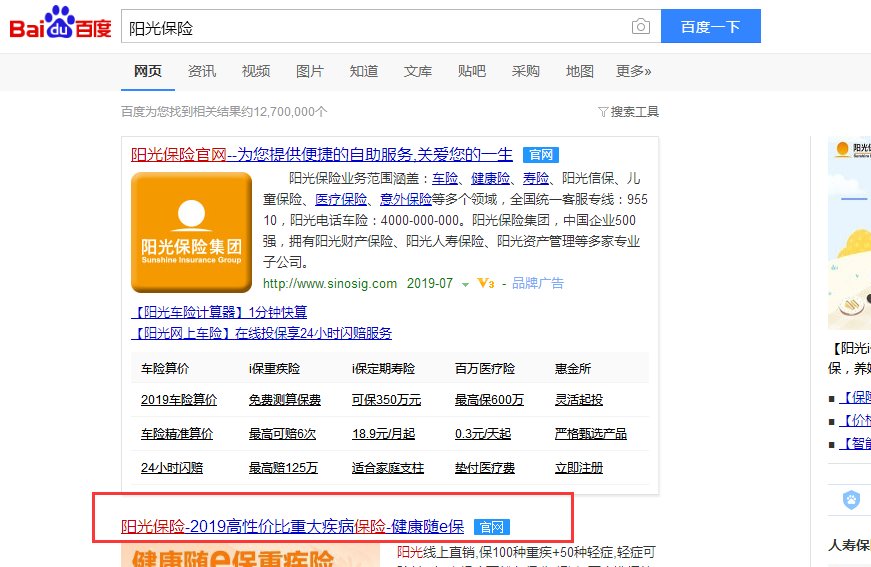871x567 pixels.
Task: Switch to the 地图 tab
Action: tap(579, 71)
